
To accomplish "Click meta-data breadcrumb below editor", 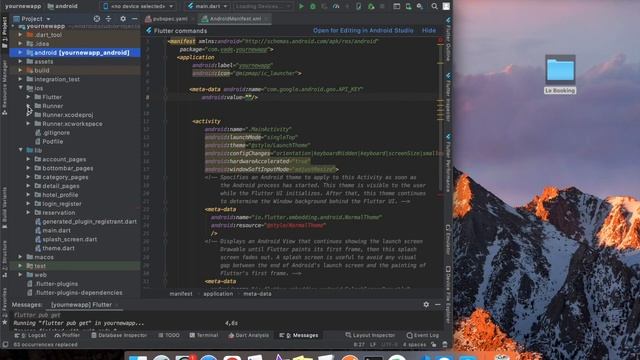I will pos(257,294).
